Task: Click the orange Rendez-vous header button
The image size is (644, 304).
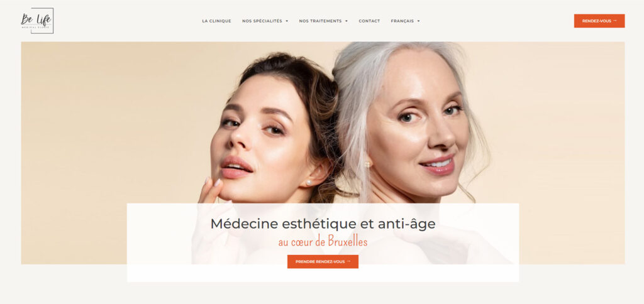Action: pyautogui.click(x=599, y=21)
